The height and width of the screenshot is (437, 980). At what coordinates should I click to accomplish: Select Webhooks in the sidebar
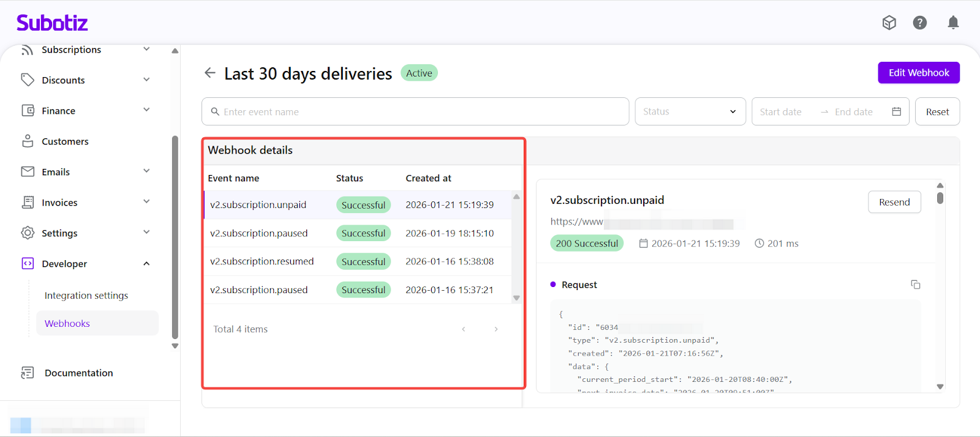click(x=67, y=324)
